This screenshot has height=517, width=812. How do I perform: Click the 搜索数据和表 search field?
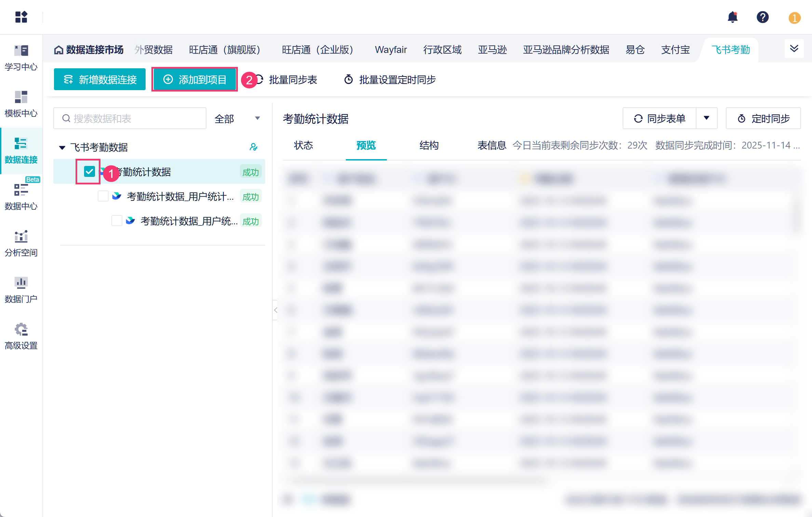click(130, 118)
